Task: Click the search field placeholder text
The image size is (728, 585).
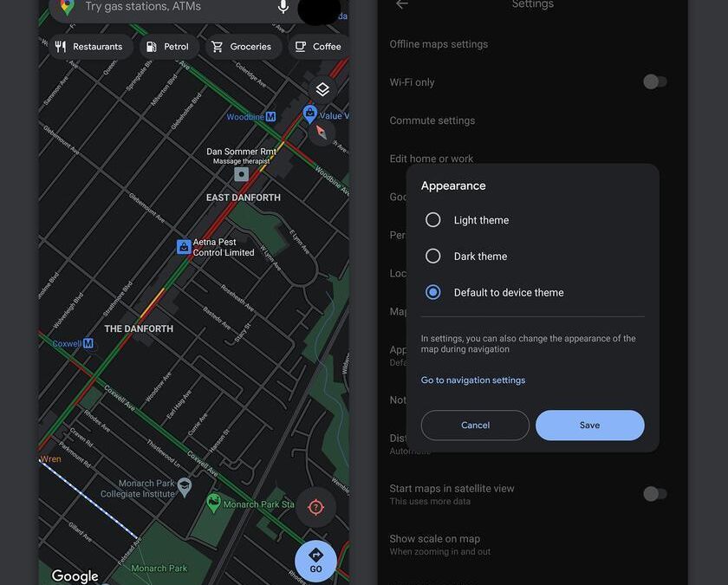Action: tap(143, 7)
